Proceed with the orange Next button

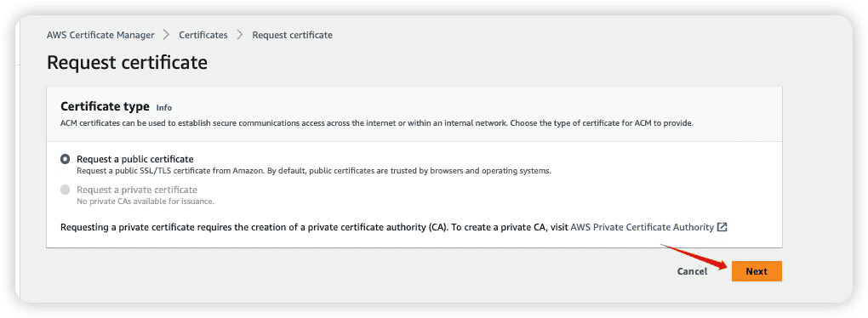[x=757, y=271]
